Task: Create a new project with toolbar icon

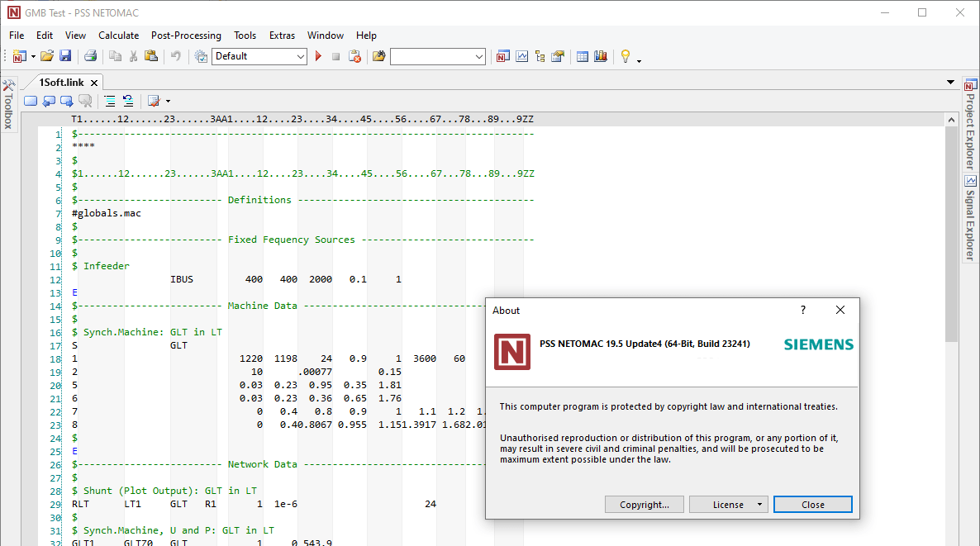Action: (19, 56)
